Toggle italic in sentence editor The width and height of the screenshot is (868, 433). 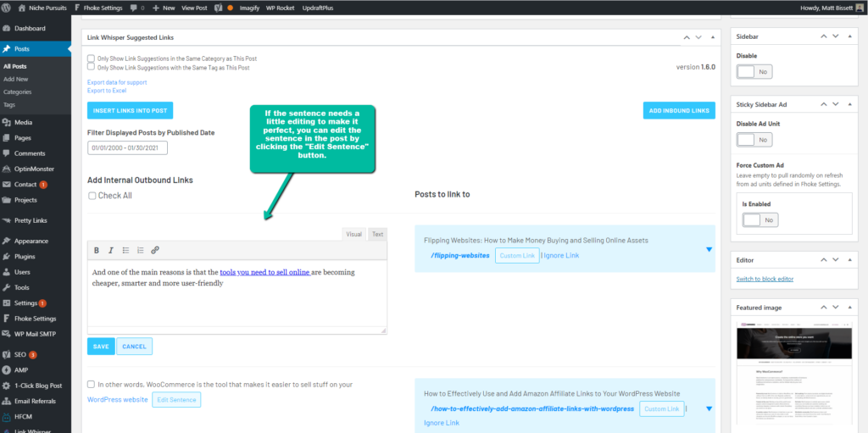pyautogui.click(x=111, y=250)
